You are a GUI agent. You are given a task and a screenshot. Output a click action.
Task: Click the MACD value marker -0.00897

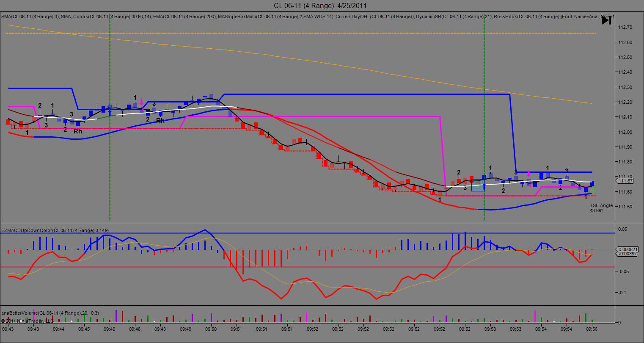627,254
